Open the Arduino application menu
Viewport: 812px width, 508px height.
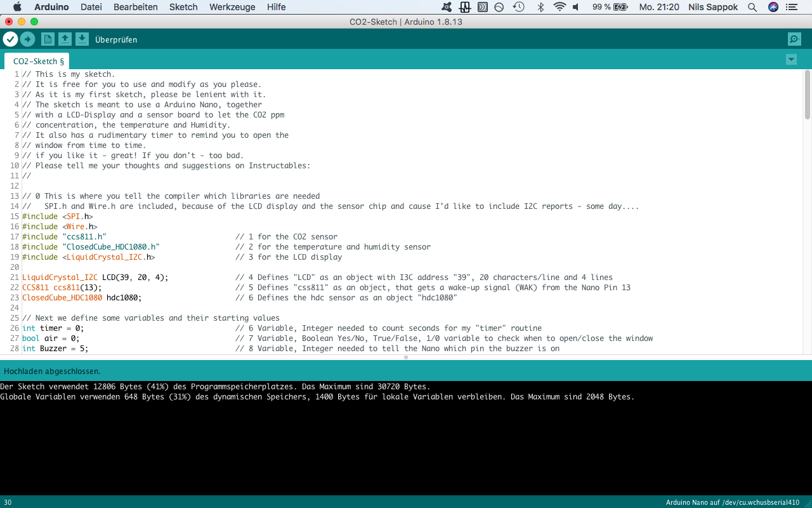click(51, 7)
